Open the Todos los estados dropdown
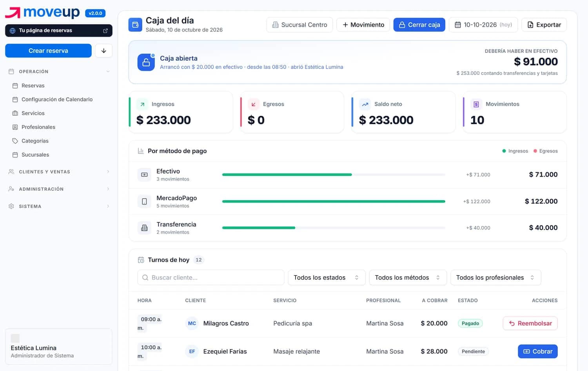 point(327,277)
